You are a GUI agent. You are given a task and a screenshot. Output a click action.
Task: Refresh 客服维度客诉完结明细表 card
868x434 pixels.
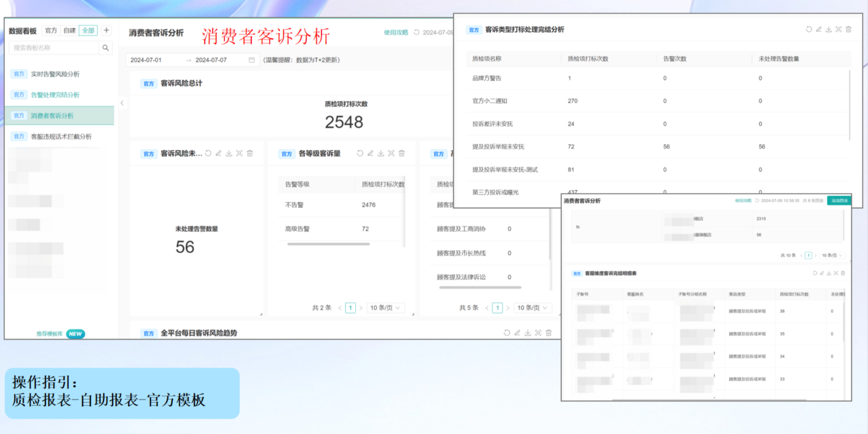tap(815, 273)
